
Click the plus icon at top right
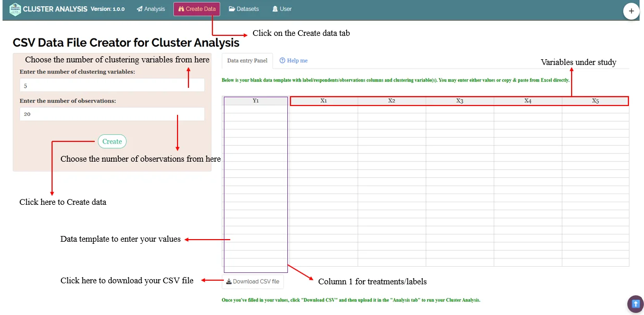[x=631, y=11]
